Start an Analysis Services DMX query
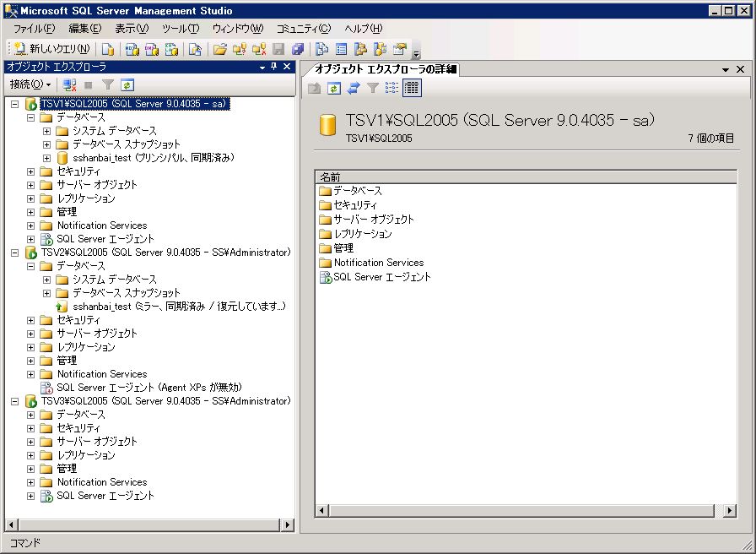 (152, 49)
